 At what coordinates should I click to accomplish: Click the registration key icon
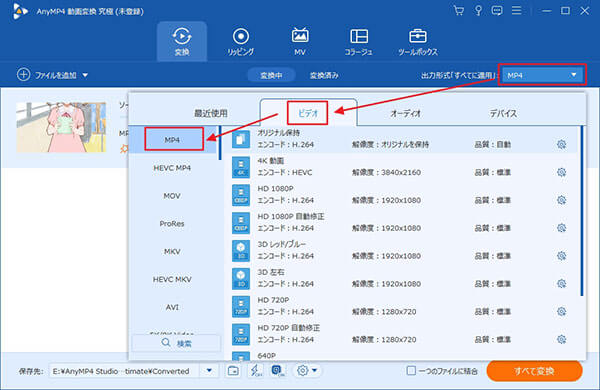tap(478, 11)
